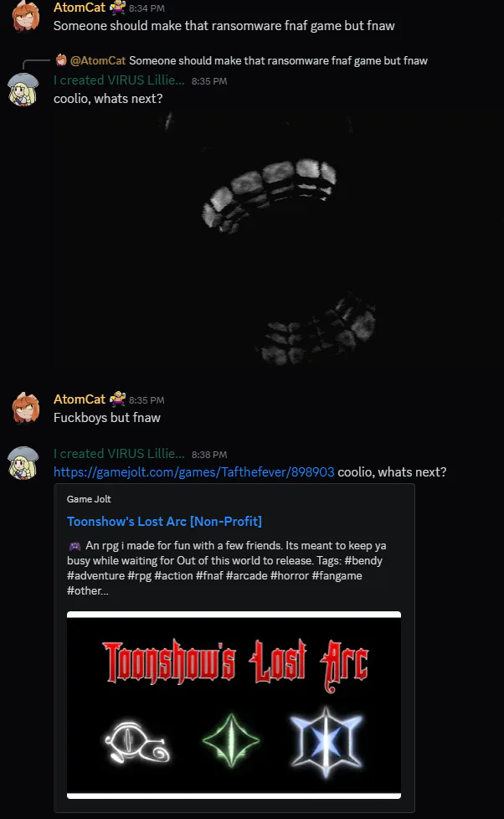The image size is (504, 819).
Task: Jump to the replied message preview text
Action: point(279,60)
